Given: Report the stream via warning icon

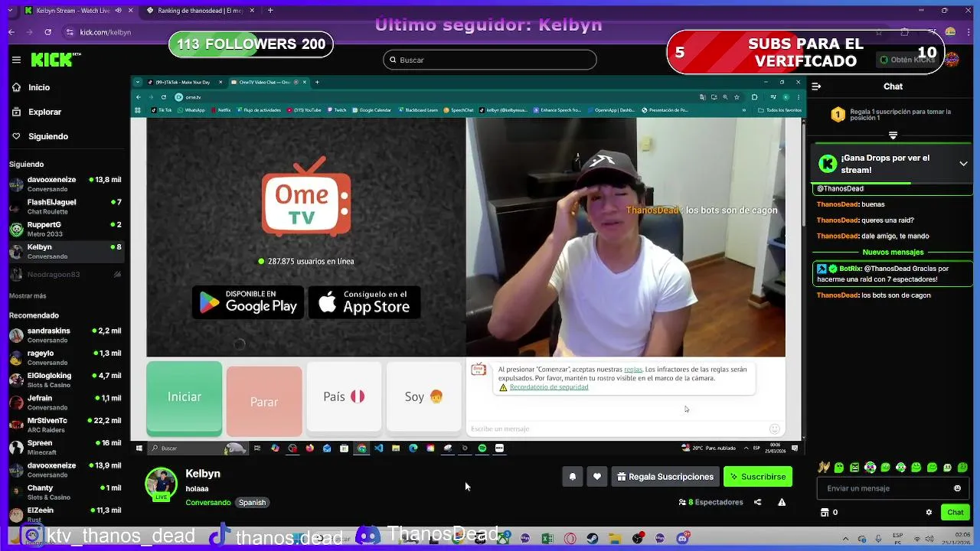Looking at the screenshot, I should click(x=782, y=503).
